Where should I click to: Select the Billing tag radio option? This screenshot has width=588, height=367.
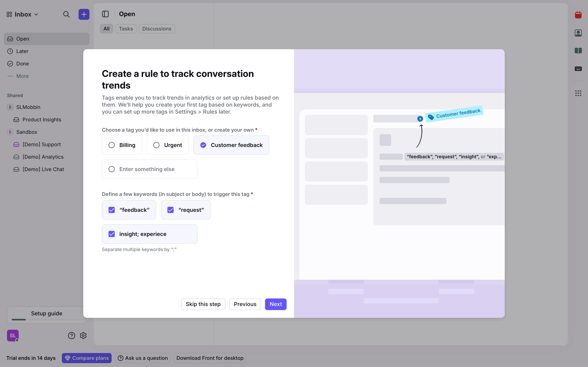[x=112, y=145]
